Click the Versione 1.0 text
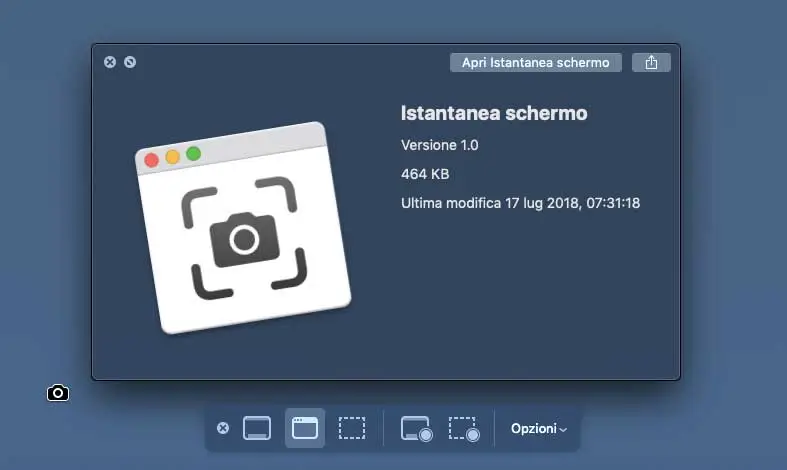787x470 pixels. 440,145
